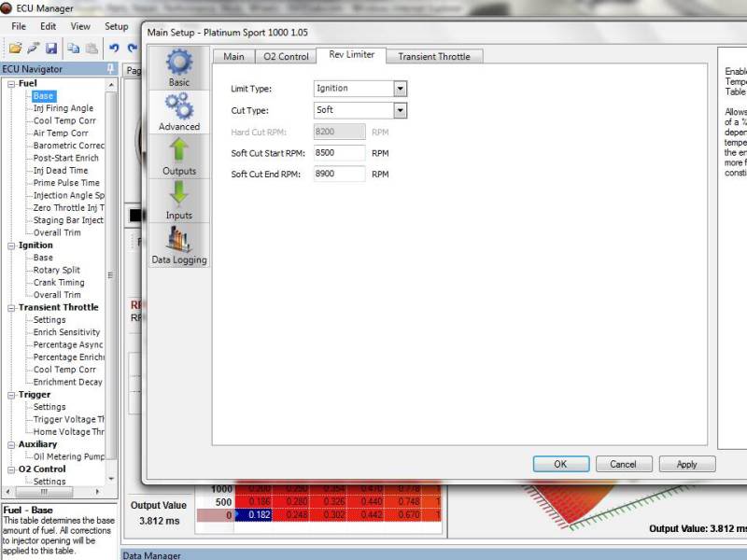This screenshot has width=747, height=560.
Task: Switch to the O2 Control tab
Action: pos(286,56)
